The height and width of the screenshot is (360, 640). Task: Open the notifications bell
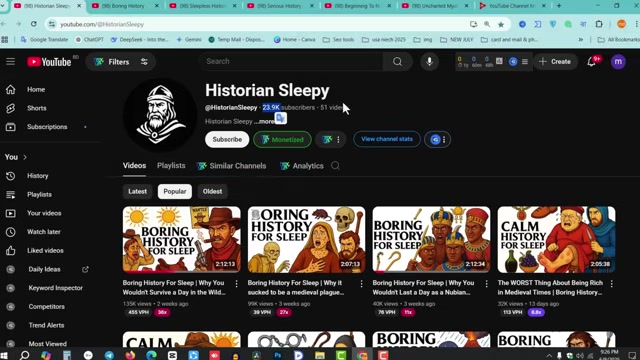pos(591,62)
